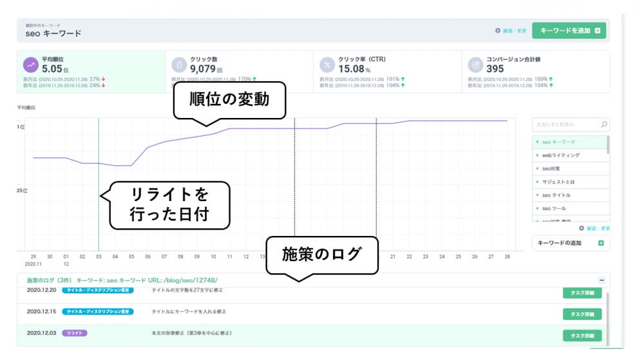Select seo対策 in the keyword list
Image resolution: width=644 pixels, height=363 pixels.
point(570,168)
